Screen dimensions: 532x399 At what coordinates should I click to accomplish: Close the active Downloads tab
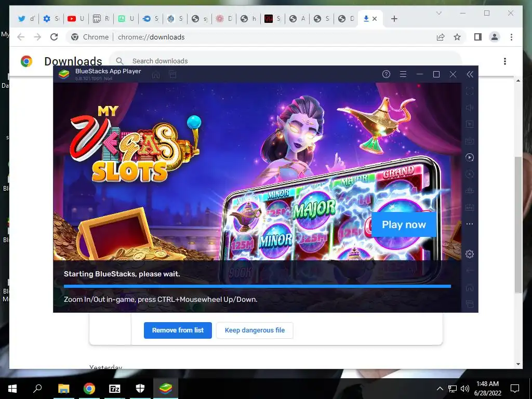coord(375,19)
